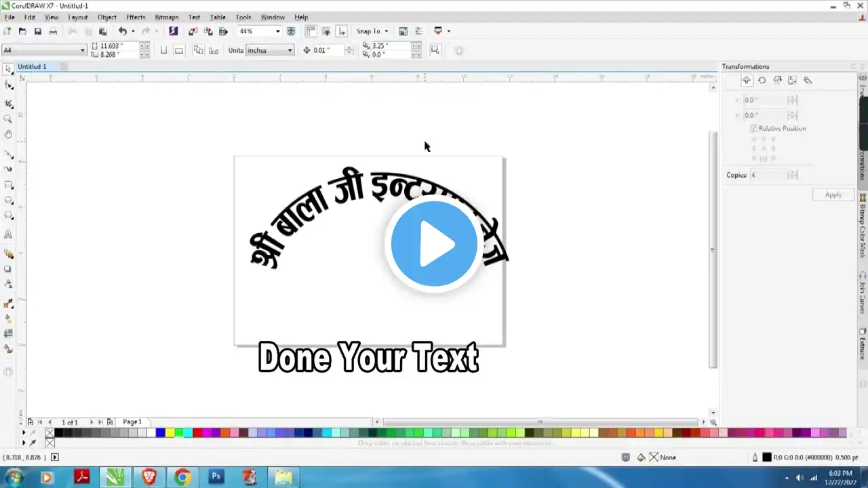Select the Scale and mirror icon in Transformations
Image resolution: width=868 pixels, height=488 pixels.
click(777, 80)
